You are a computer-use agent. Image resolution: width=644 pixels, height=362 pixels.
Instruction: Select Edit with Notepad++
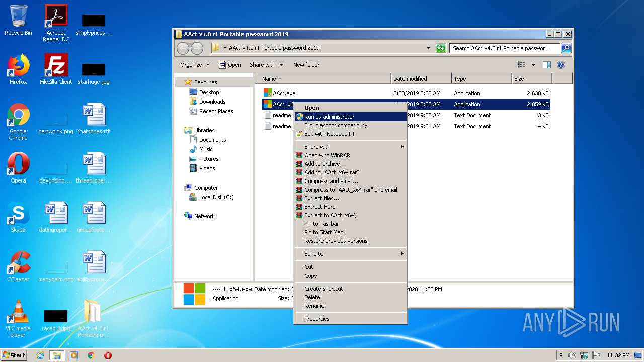351,134
